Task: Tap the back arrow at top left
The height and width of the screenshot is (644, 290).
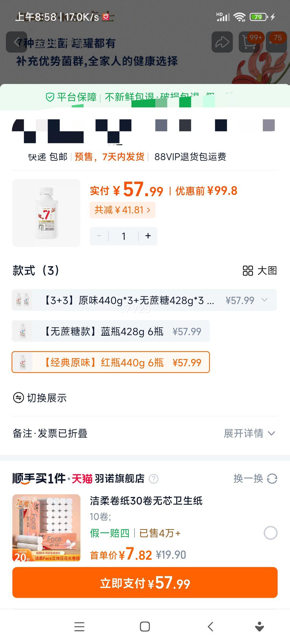Action: click(17, 42)
